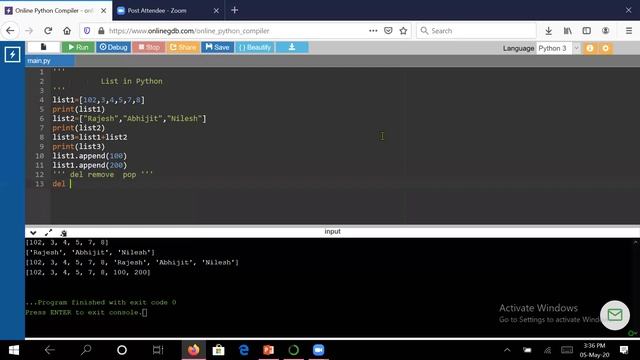This screenshot has width=640, height=360.
Task: Download the code file
Action: (x=292, y=47)
